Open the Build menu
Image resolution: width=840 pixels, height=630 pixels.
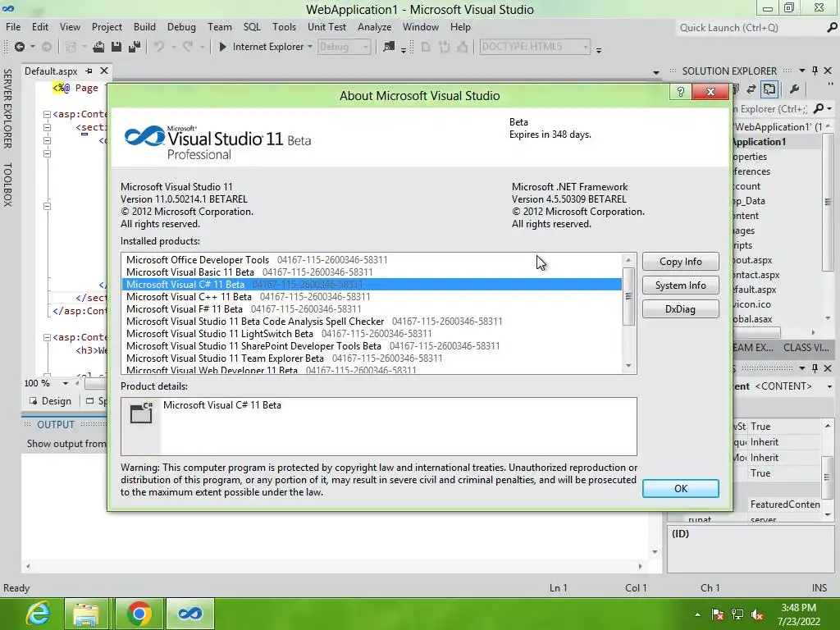coord(144,27)
